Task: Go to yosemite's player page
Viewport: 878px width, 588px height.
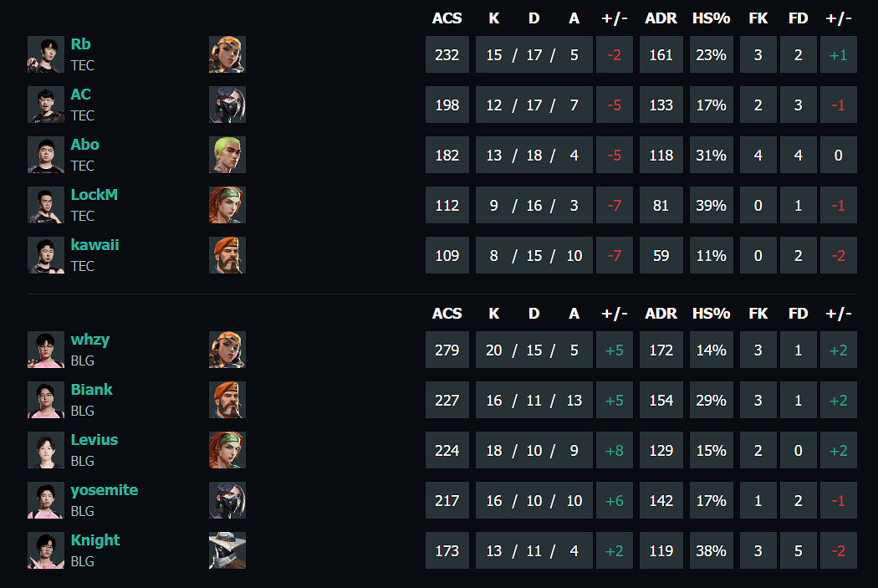Action: pyautogui.click(x=104, y=490)
